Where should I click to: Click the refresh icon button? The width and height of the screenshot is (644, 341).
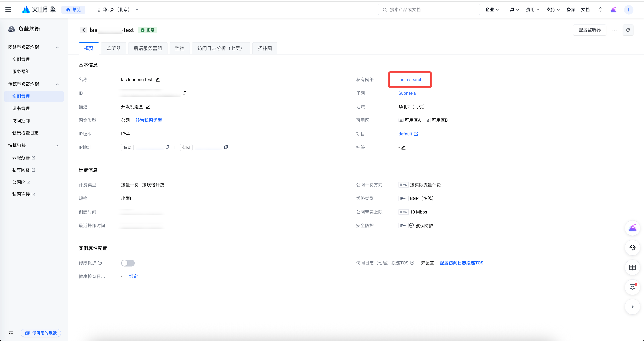click(x=628, y=30)
